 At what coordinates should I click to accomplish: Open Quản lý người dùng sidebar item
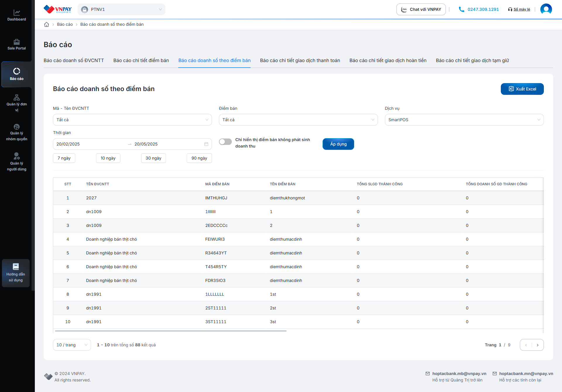coord(17,162)
